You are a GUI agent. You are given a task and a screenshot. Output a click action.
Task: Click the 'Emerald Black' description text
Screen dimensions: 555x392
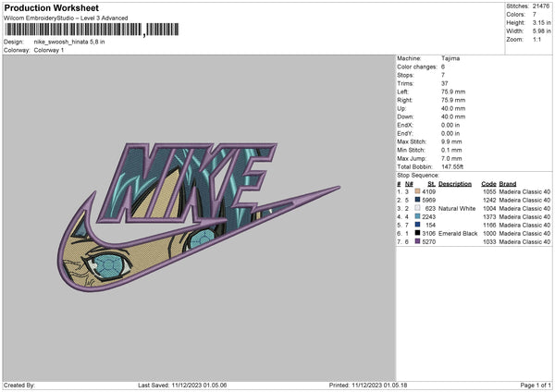pos(458,234)
